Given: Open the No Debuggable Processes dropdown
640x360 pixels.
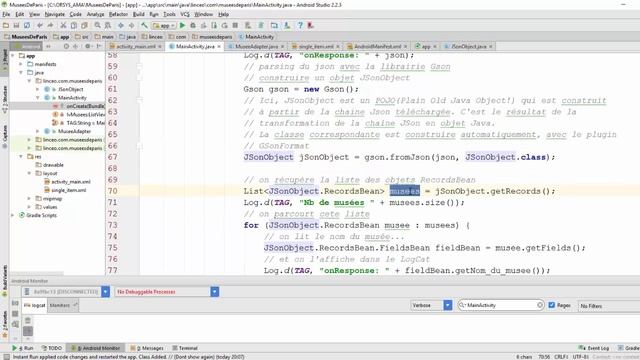Looking at the screenshot, I should point(215,292).
